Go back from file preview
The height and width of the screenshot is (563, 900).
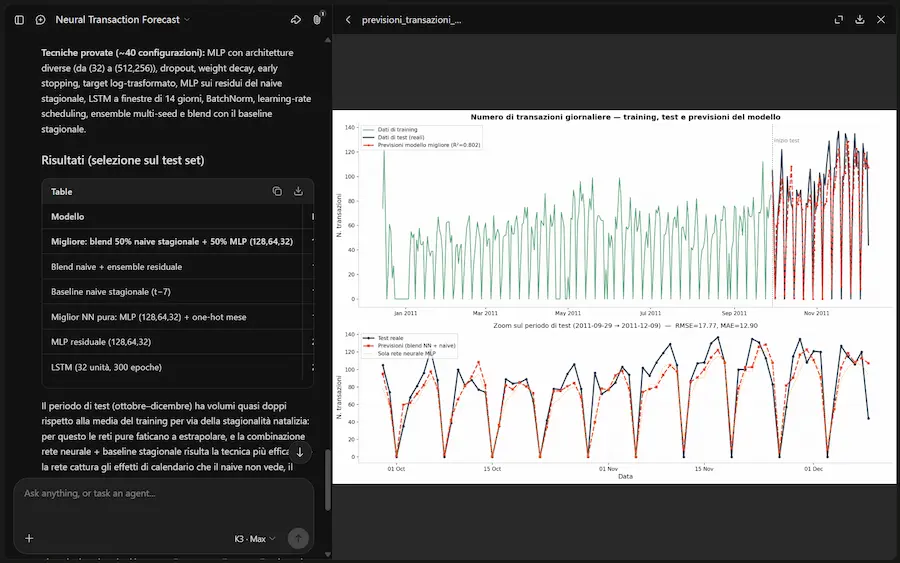click(348, 20)
